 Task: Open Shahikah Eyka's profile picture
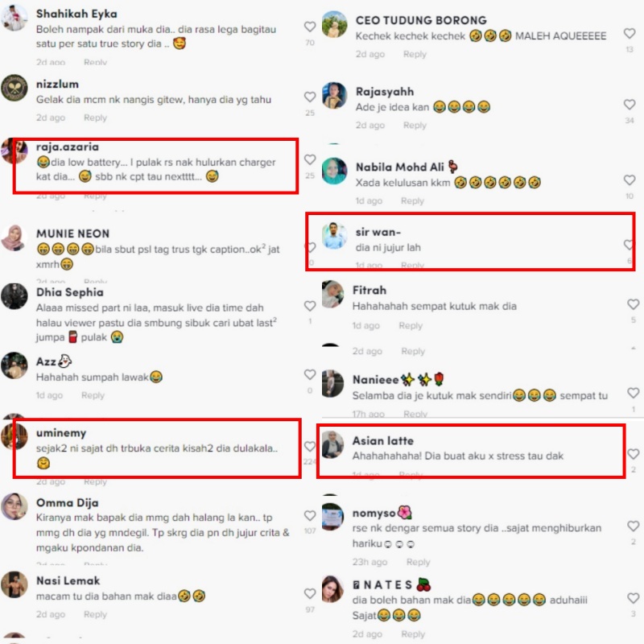[x=14, y=18]
